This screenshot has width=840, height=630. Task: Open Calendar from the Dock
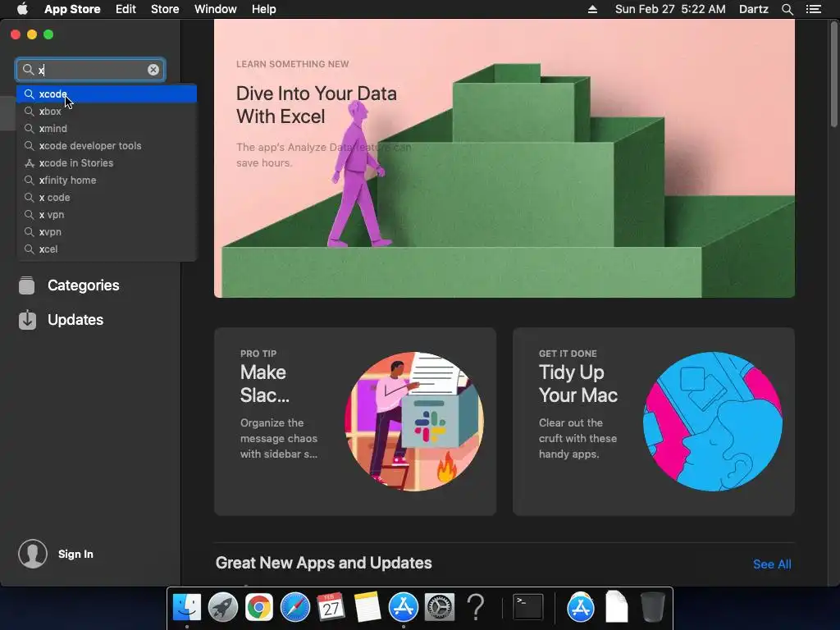(331, 607)
